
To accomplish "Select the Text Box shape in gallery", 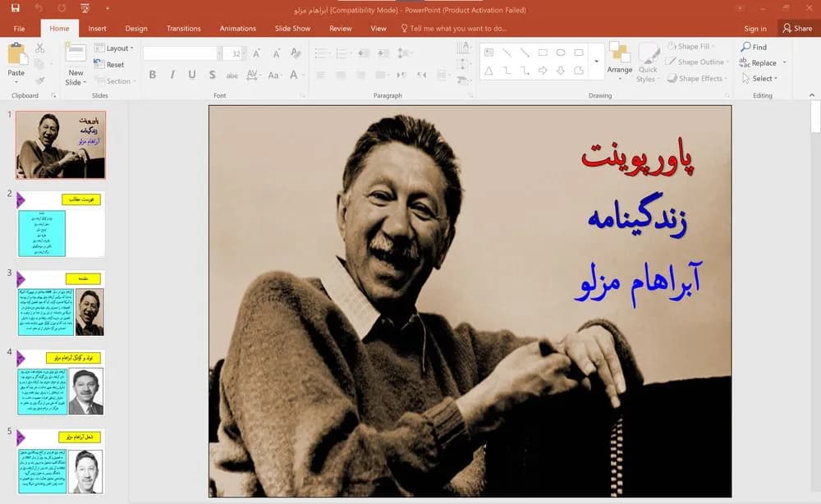I will [489, 53].
